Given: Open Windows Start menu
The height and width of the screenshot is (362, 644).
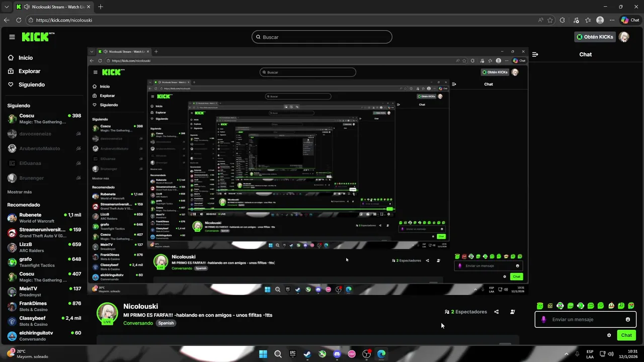Looking at the screenshot, I should click(263, 354).
